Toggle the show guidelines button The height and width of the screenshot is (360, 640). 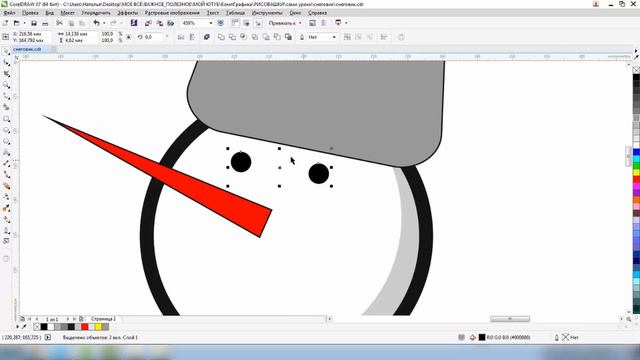(x=258, y=23)
